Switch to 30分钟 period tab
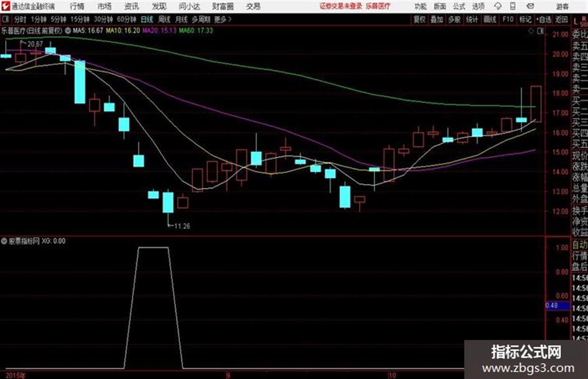 point(103,19)
